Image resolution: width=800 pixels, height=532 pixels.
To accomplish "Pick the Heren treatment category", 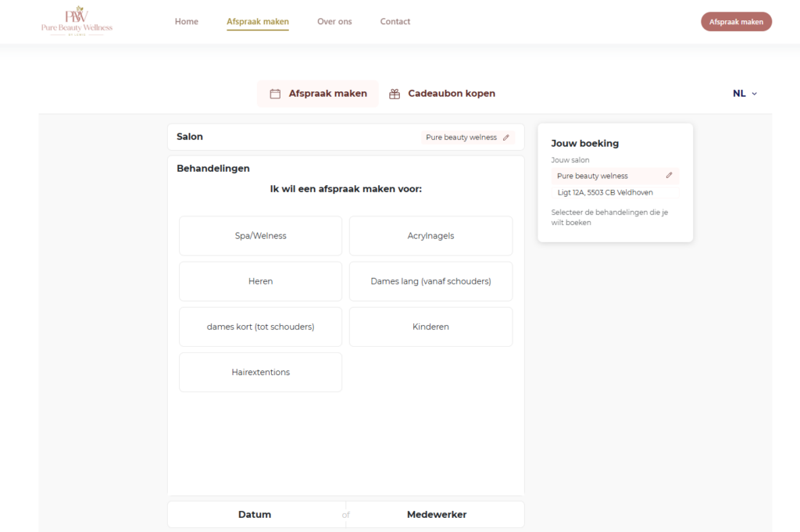I will (x=260, y=281).
